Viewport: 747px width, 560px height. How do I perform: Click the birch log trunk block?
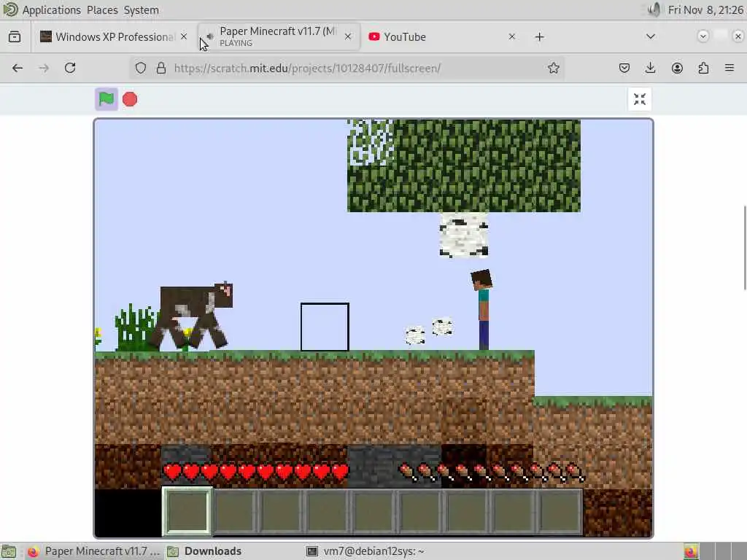(464, 235)
